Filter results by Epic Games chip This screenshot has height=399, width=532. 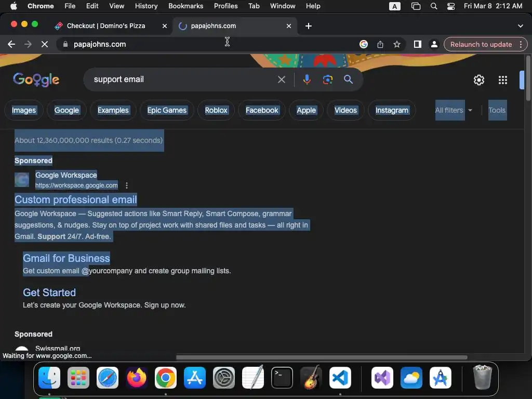pyautogui.click(x=167, y=110)
